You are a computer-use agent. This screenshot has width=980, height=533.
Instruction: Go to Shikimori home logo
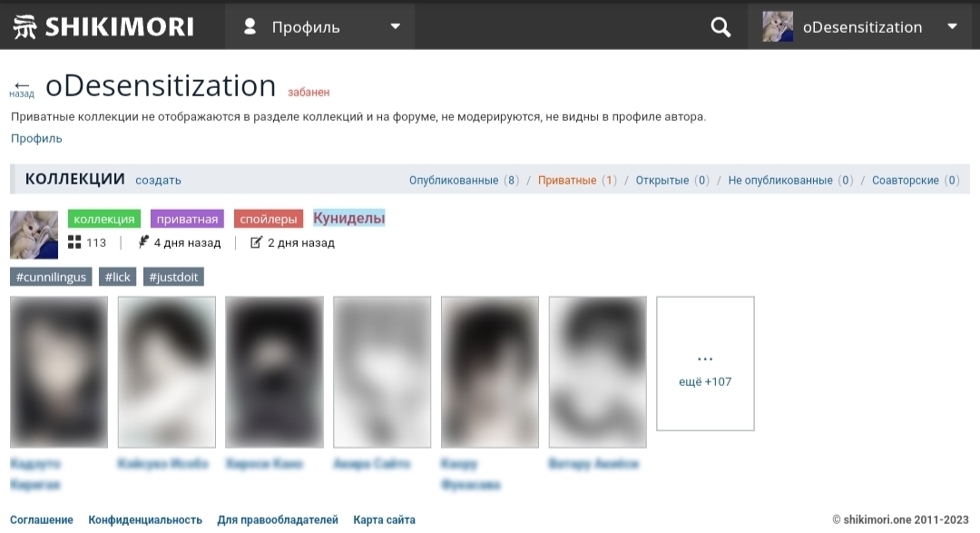103,27
